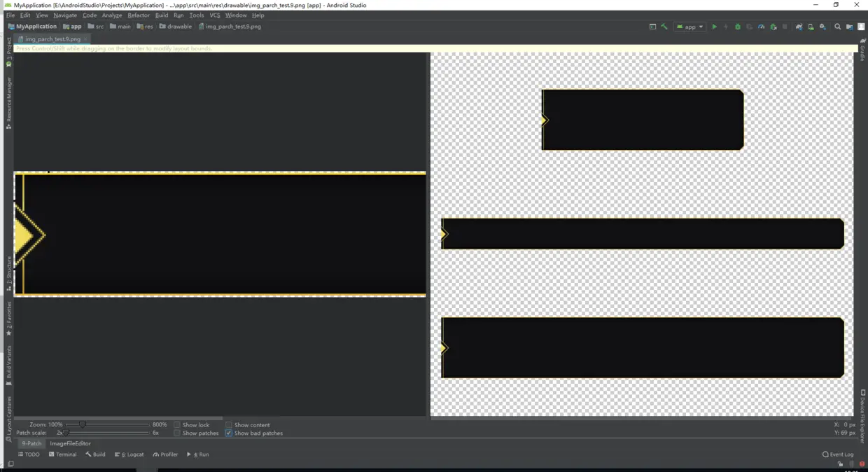
Task: Open the profiler gauge icon in the toolbar
Action: point(761,27)
